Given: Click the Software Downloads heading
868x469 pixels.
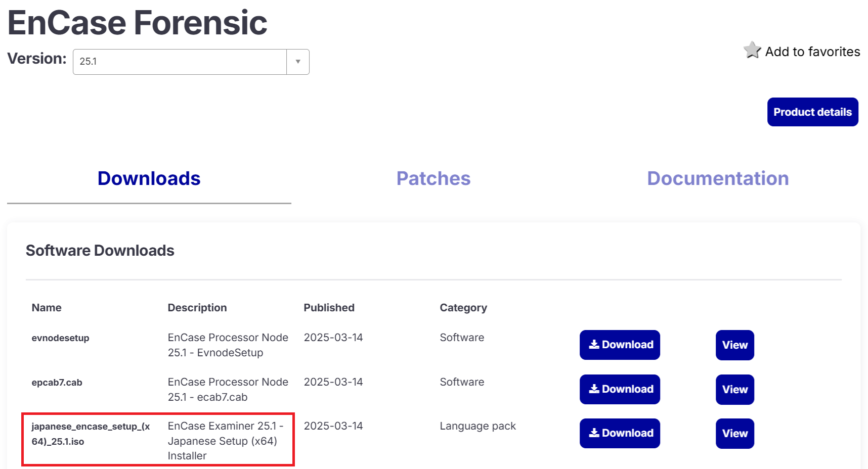Looking at the screenshot, I should (x=100, y=251).
